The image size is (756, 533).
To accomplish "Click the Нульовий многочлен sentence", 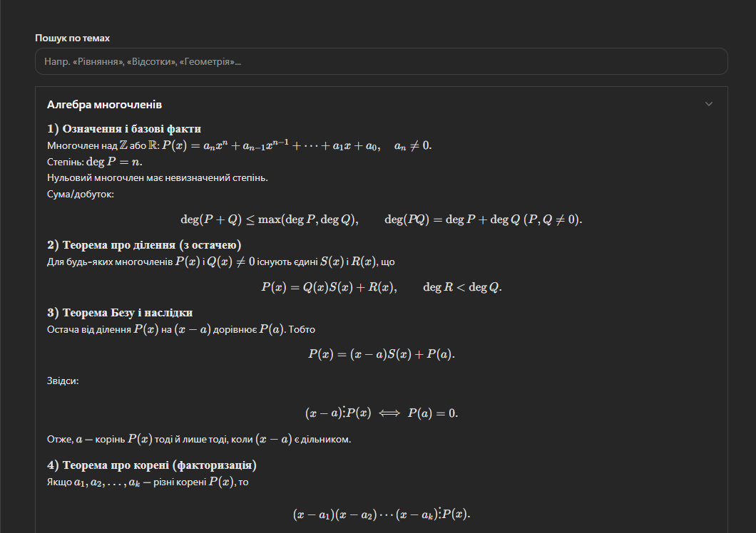I will (x=157, y=177).
